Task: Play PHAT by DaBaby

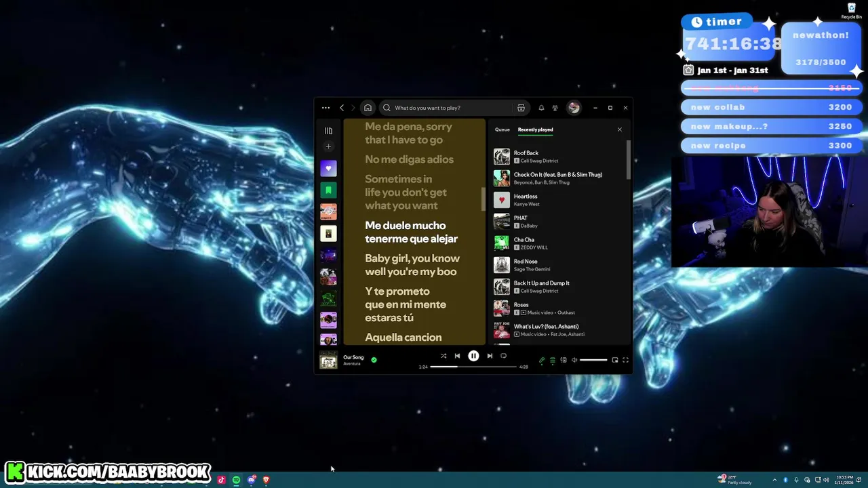Action: tap(559, 222)
